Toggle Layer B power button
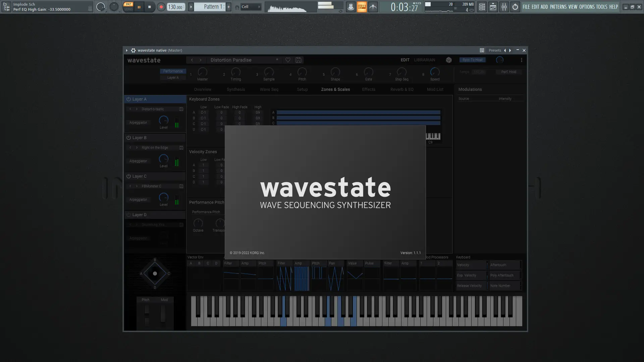 (128, 138)
